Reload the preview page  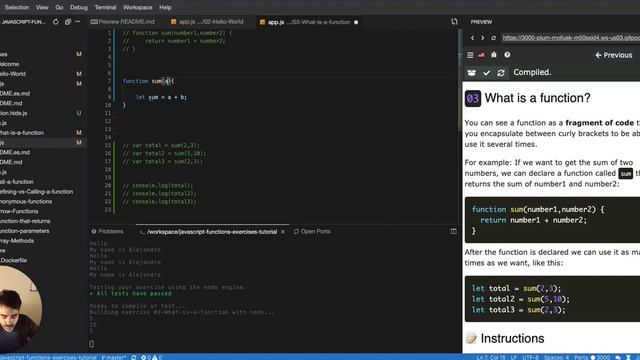[493, 38]
